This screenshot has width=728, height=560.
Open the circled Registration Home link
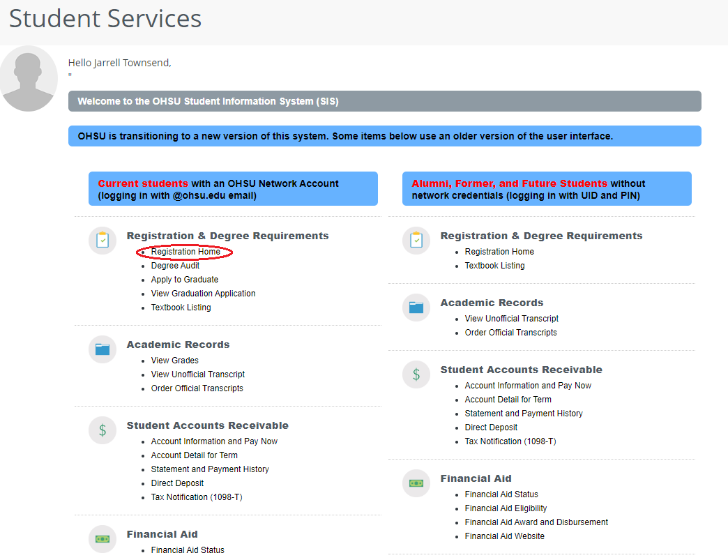[185, 252]
